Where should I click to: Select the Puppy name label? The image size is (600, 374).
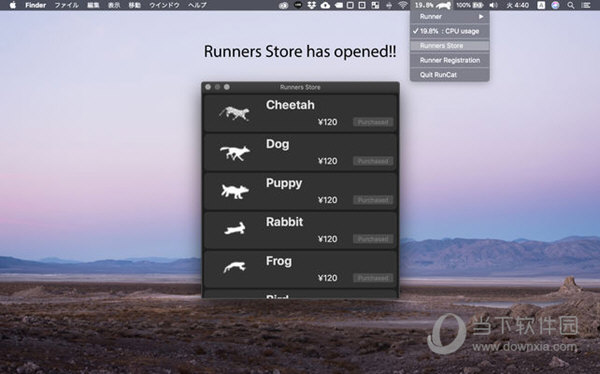click(284, 183)
